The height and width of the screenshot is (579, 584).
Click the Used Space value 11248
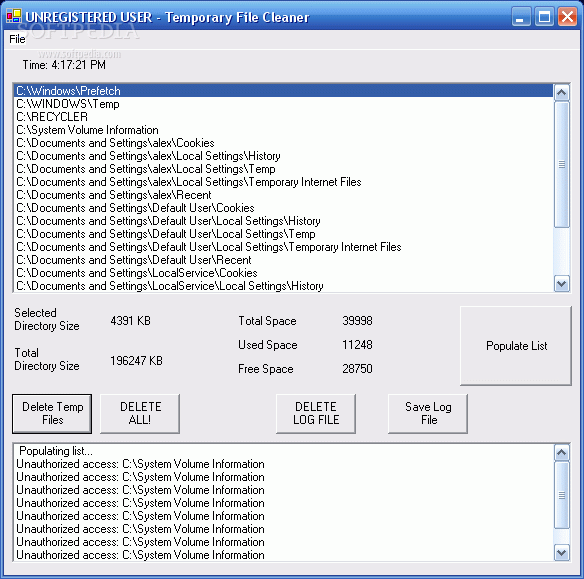357,345
